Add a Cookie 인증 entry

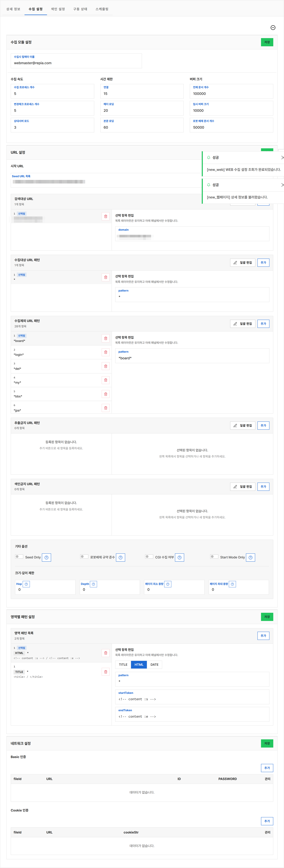pos(267,821)
